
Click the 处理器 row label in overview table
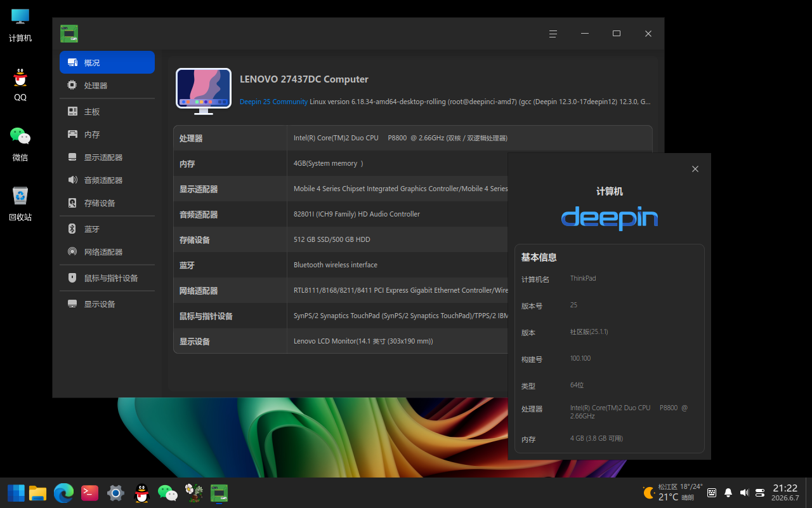pyautogui.click(x=191, y=138)
